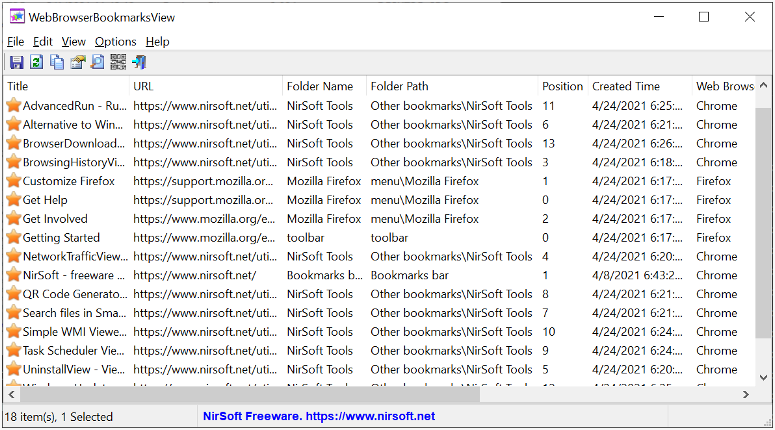Click the Find magnifier toolbar icon

click(x=98, y=62)
